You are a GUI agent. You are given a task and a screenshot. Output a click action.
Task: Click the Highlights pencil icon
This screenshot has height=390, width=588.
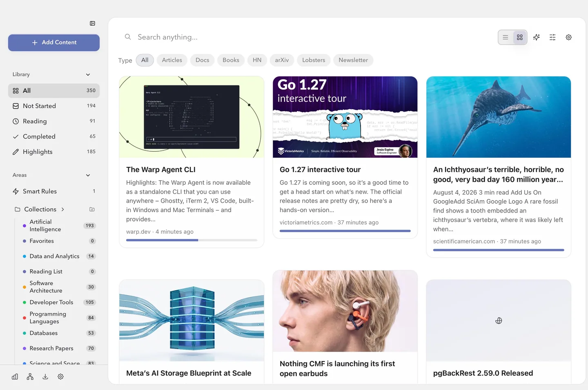click(x=16, y=152)
